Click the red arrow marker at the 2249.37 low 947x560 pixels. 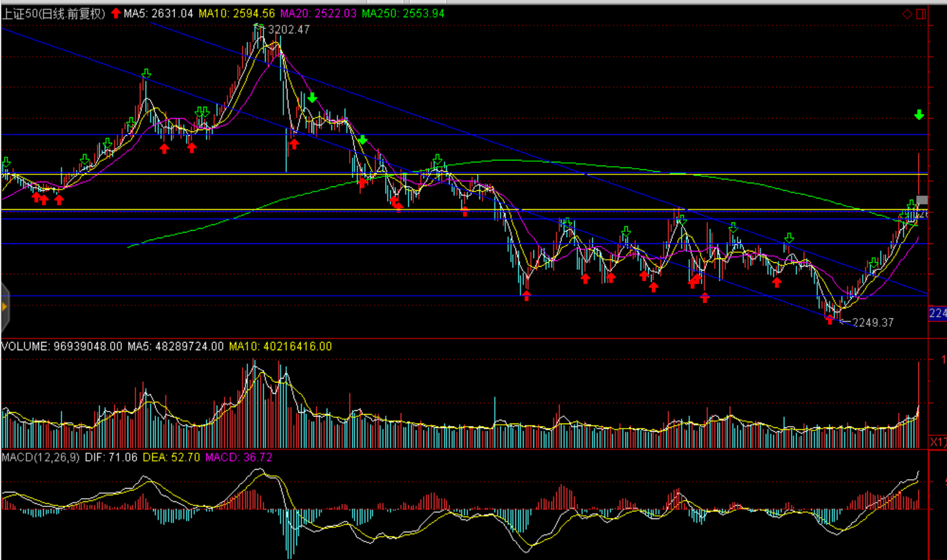pos(830,320)
